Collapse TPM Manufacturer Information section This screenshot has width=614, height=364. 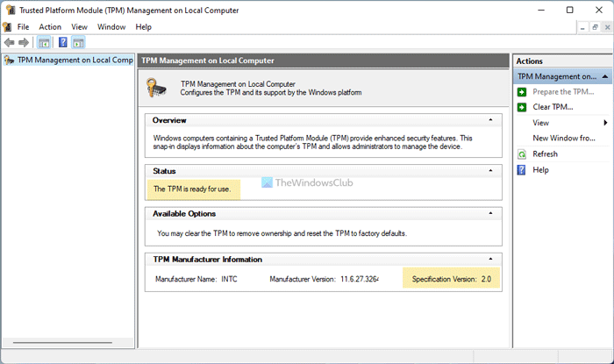point(489,259)
